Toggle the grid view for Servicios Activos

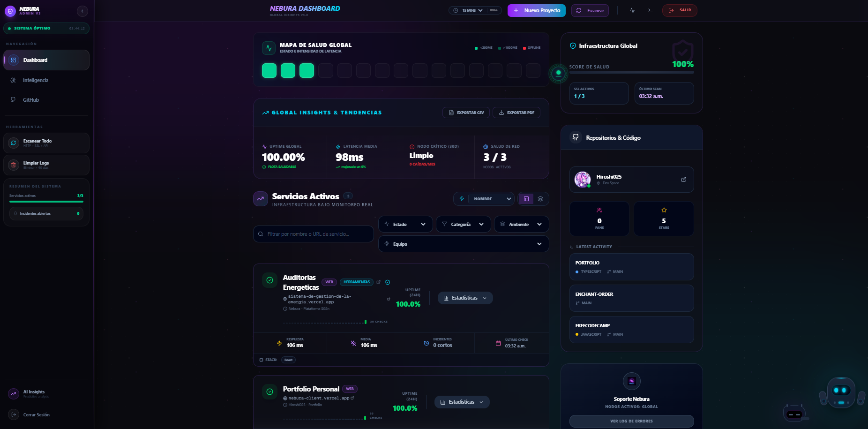coord(525,199)
